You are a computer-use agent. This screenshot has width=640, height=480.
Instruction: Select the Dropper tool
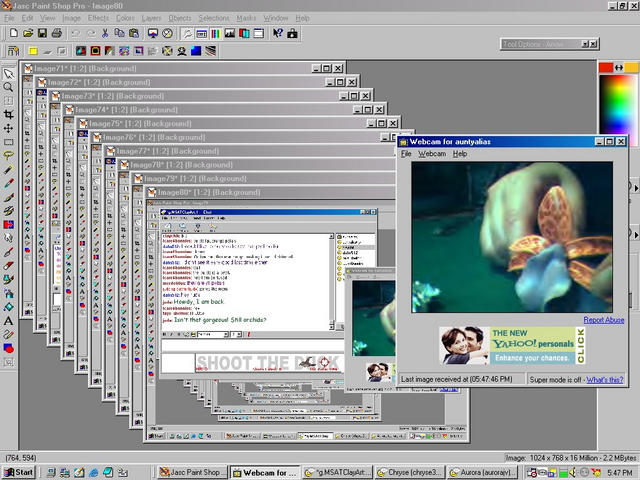click(8, 183)
